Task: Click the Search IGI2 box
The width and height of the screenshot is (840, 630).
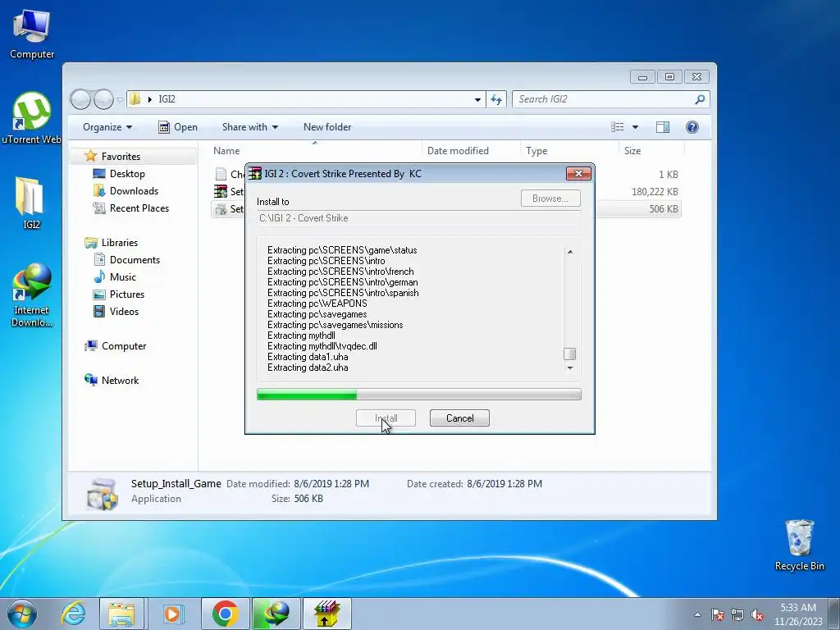Action: (x=610, y=99)
